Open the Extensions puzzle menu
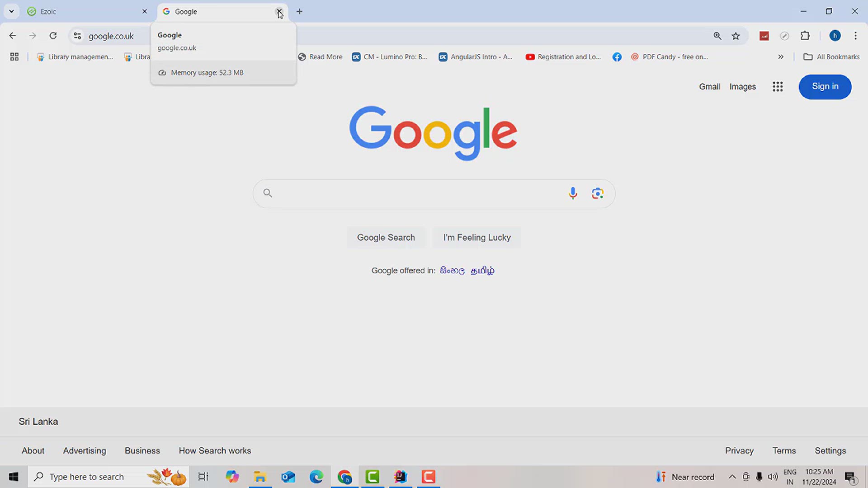868x488 pixels. pyautogui.click(x=805, y=36)
